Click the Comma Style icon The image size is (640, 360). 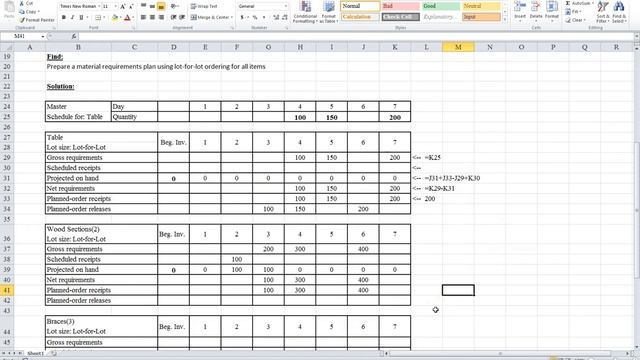(264, 17)
